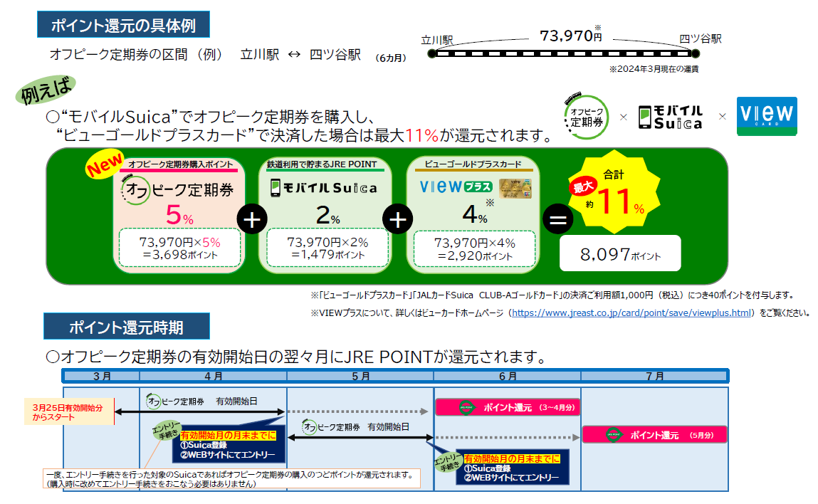Click the green VIEW CARD logo
This screenshot has width=818, height=504.
(766, 116)
